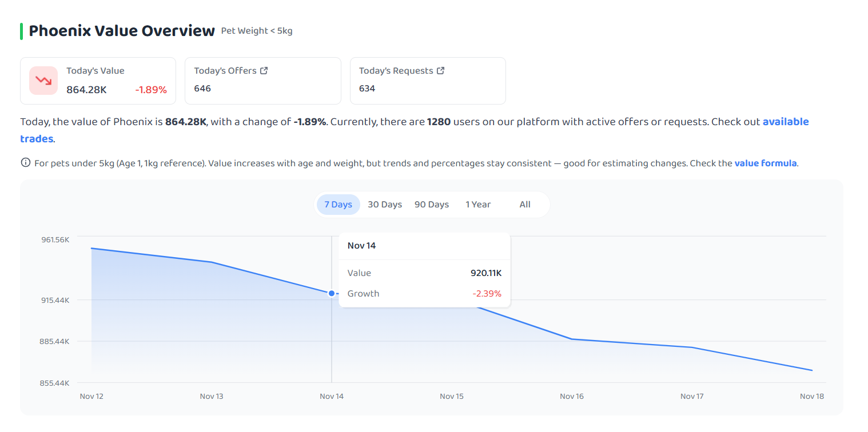Screen dimensions: 868x432
Task: Click the Today's Requests card
Action: tap(428, 81)
